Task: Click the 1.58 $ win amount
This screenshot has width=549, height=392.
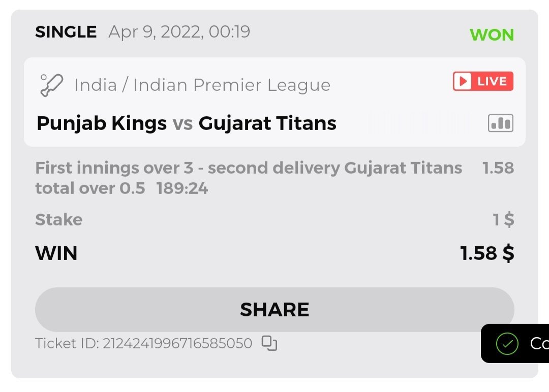Action: (x=487, y=253)
